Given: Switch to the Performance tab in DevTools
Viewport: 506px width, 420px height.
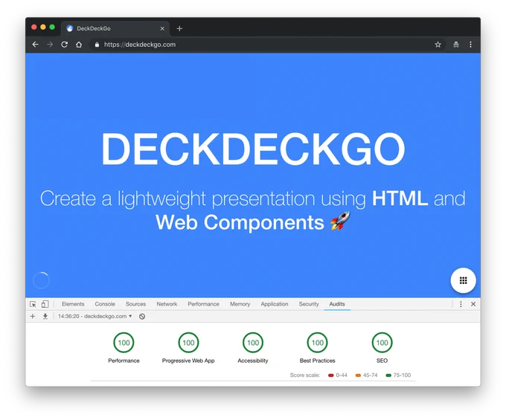Looking at the screenshot, I should [x=203, y=304].
